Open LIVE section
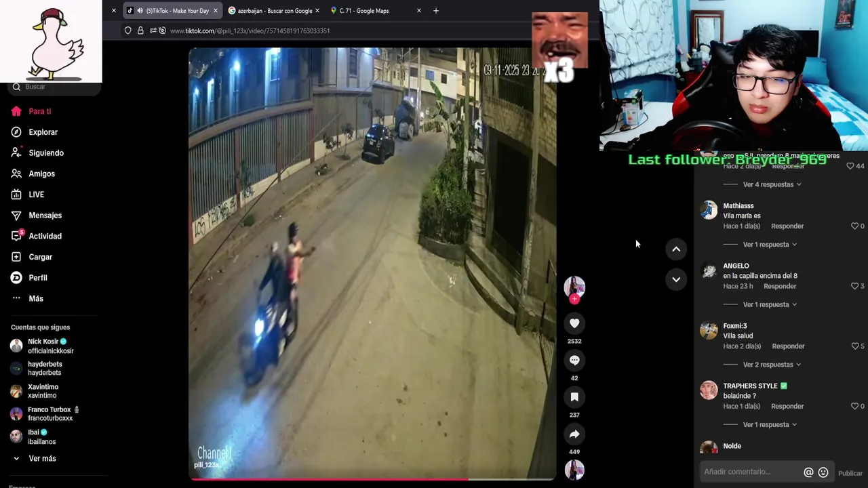The image size is (868, 488). tap(36, 195)
